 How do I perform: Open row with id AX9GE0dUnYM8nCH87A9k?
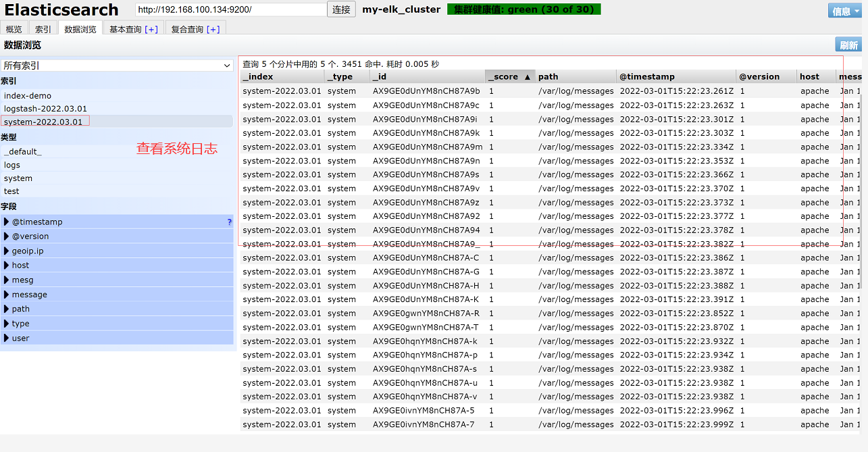click(x=426, y=133)
